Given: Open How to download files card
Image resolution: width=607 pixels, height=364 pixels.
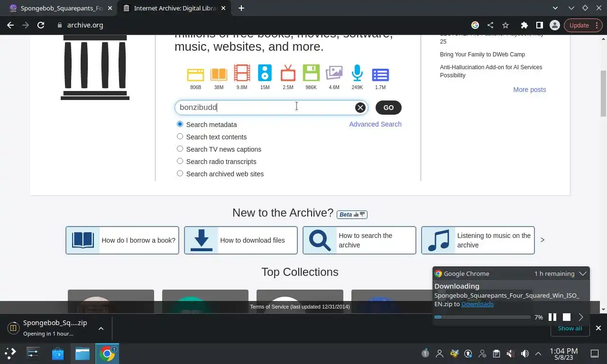Looking at the screenshot, I should pyautogui.click(x=241, y=240).
